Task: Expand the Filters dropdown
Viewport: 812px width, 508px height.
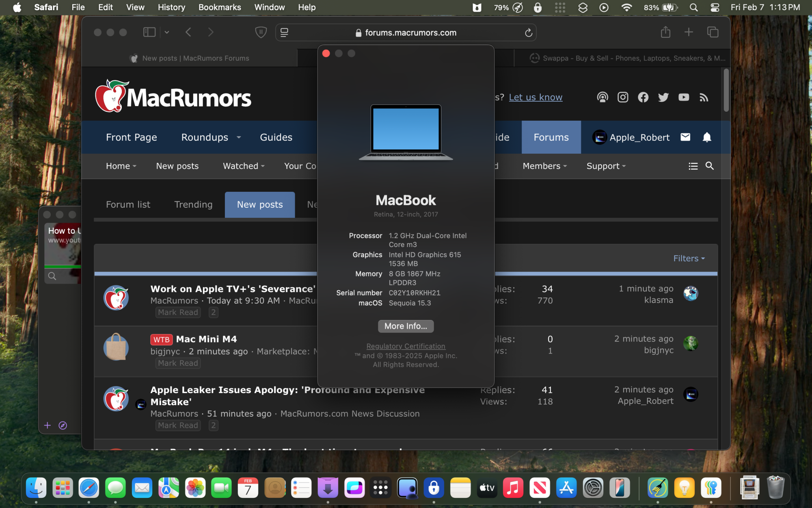Action: (x=689, y=258)
